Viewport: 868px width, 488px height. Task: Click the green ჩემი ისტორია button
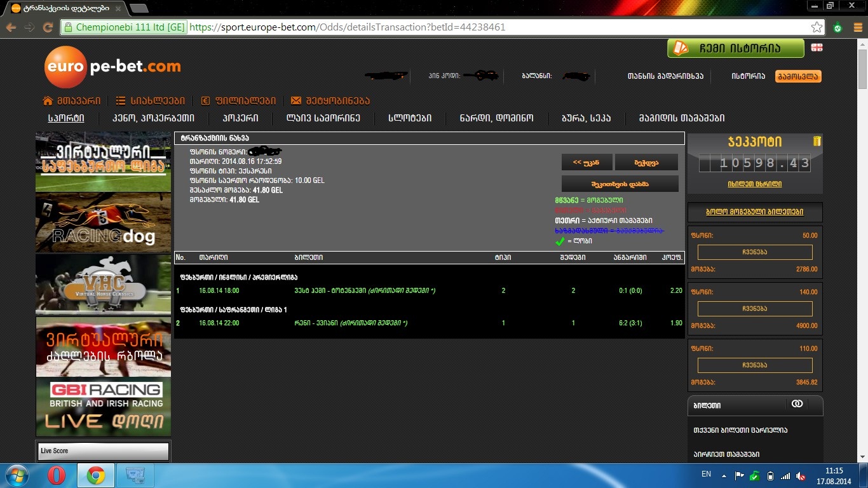point(736,48)
